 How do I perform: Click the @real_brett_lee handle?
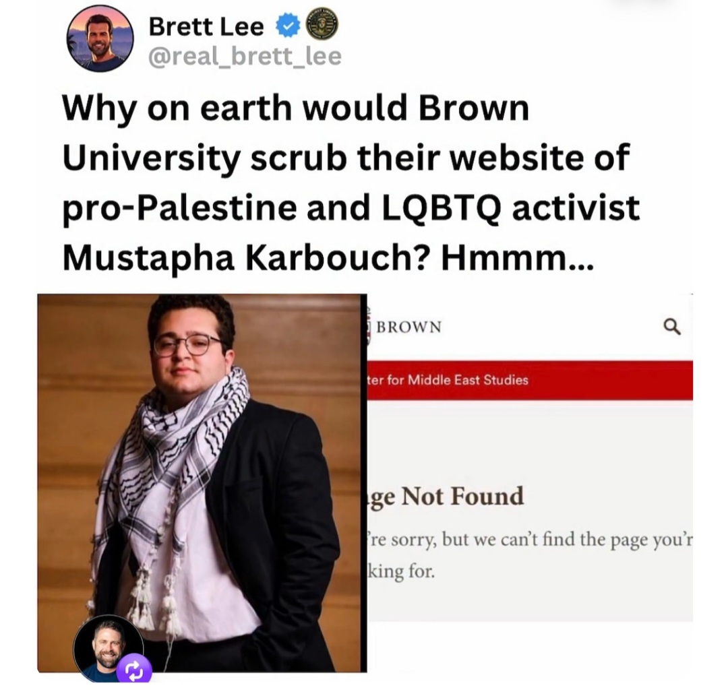[245, 57]
